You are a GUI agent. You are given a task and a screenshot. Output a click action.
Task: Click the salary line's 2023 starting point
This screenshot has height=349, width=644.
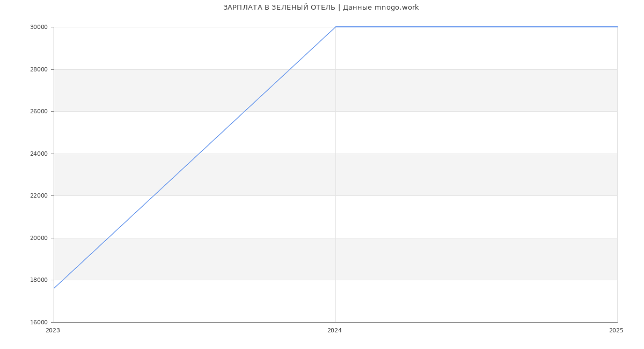[54, 288]
